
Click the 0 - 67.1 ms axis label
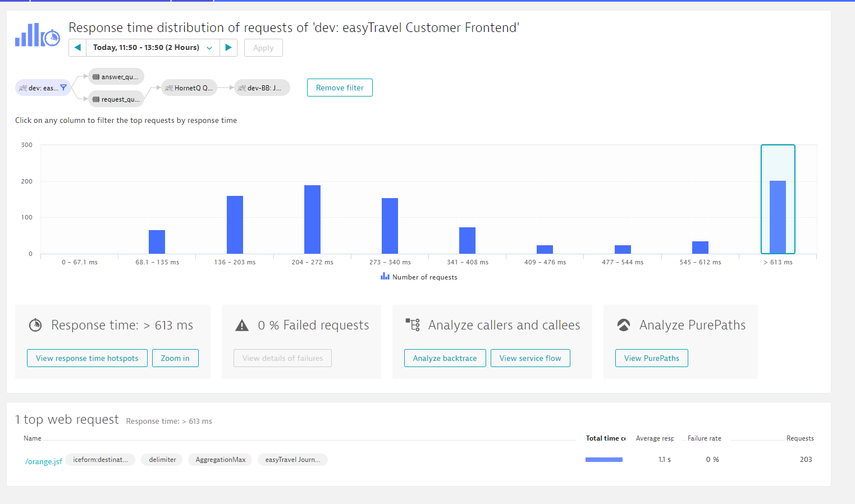[80, 262]
